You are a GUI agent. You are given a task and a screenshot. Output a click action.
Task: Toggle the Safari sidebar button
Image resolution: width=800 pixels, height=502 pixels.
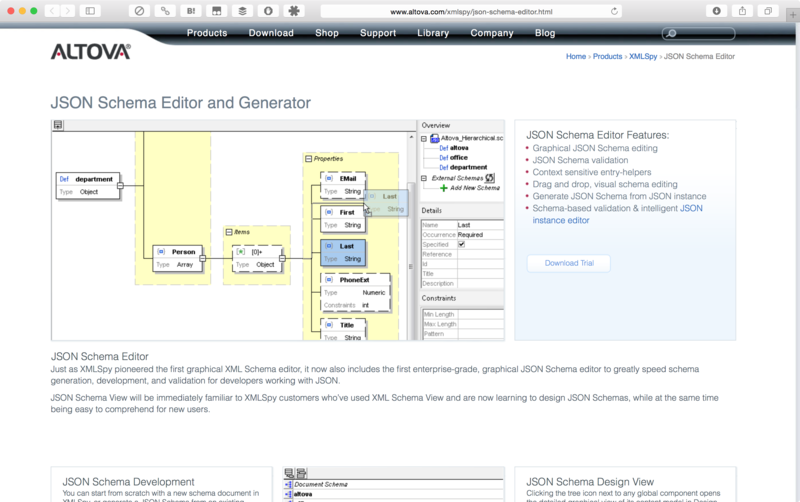click(x=90, y=11)
